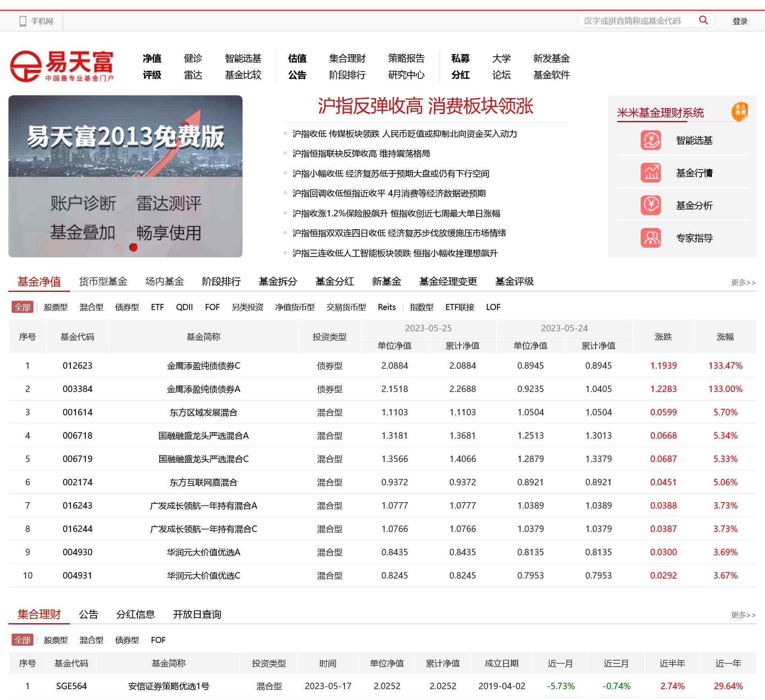Open fund code 012623
The height and width of the screenshot is (700, 765).
click(78, 366)
